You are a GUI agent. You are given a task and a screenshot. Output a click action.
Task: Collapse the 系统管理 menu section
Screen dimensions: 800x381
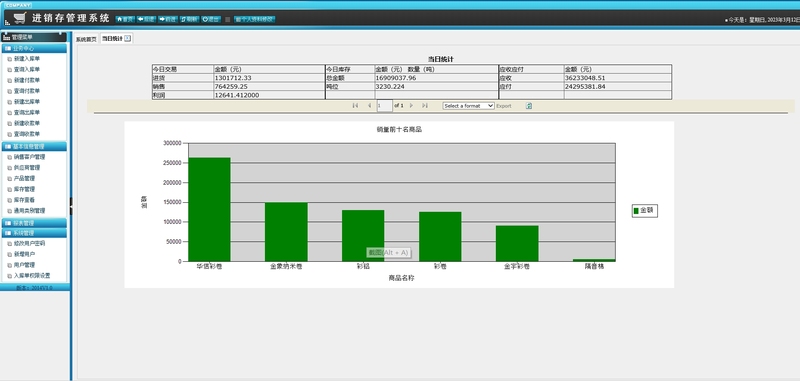(x=34, y=233)
